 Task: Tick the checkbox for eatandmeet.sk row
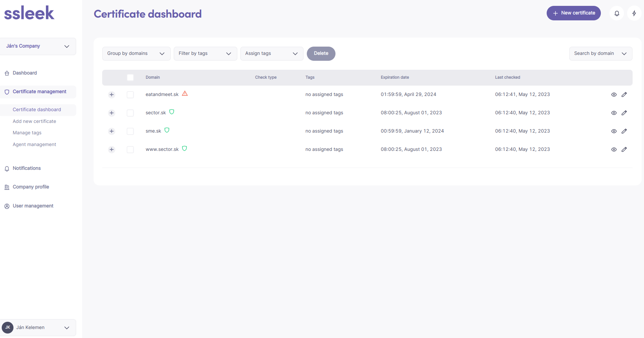[x=130, y=95]
